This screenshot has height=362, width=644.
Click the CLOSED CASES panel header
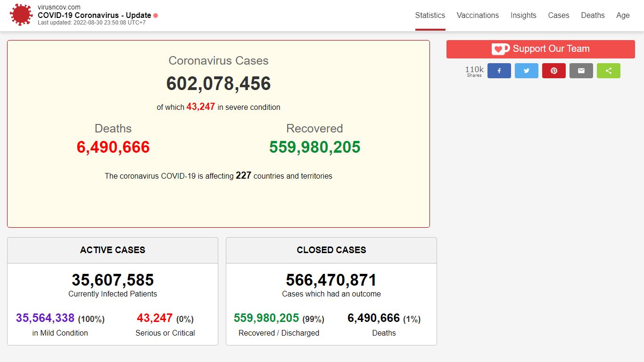point(331,250)
